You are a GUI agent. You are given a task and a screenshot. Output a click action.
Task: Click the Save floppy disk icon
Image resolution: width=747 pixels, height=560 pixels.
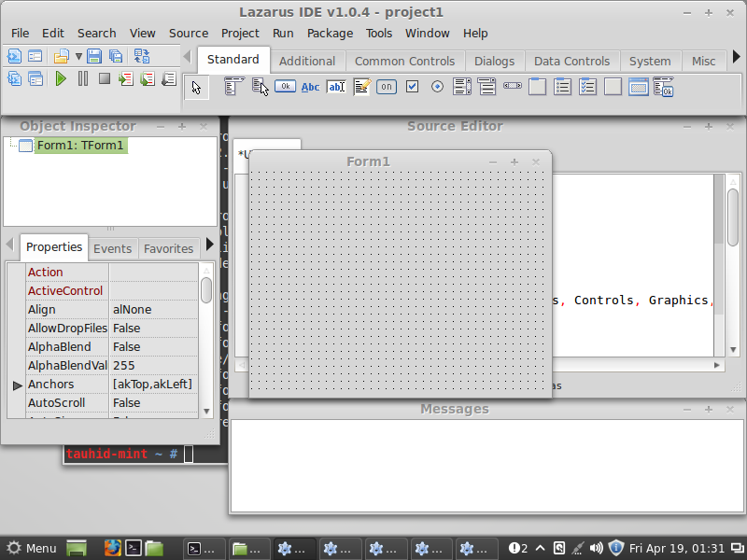pos(94,56)
